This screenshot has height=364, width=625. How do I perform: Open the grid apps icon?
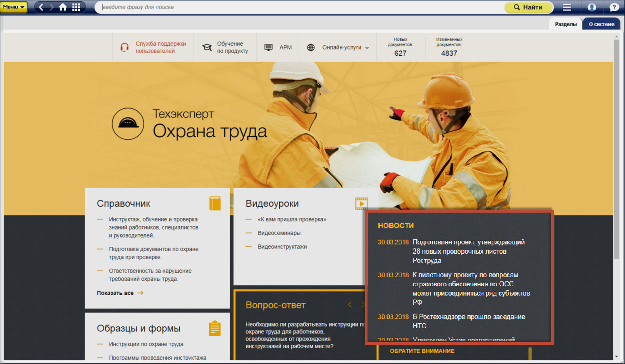tap(76, 7)
